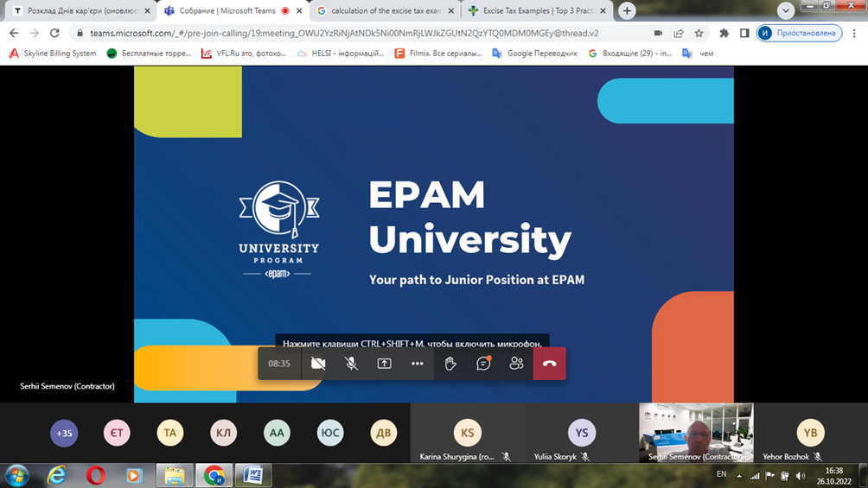868x488 pixels.
Task: Select ДВ participant avatar
Action: [x=384, y=433]
